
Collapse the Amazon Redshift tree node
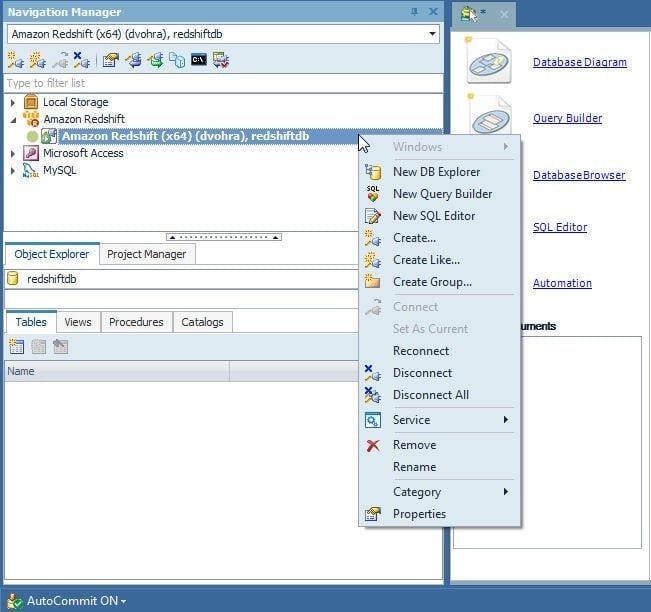(13, 120)
